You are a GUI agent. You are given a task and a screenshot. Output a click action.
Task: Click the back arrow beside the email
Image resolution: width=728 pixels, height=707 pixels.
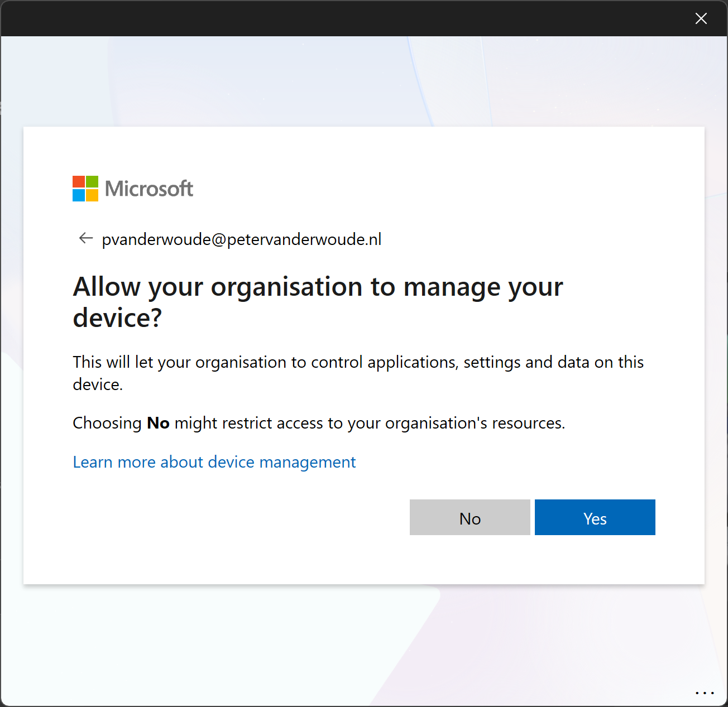pyautogui.click(x=85, y=239)
